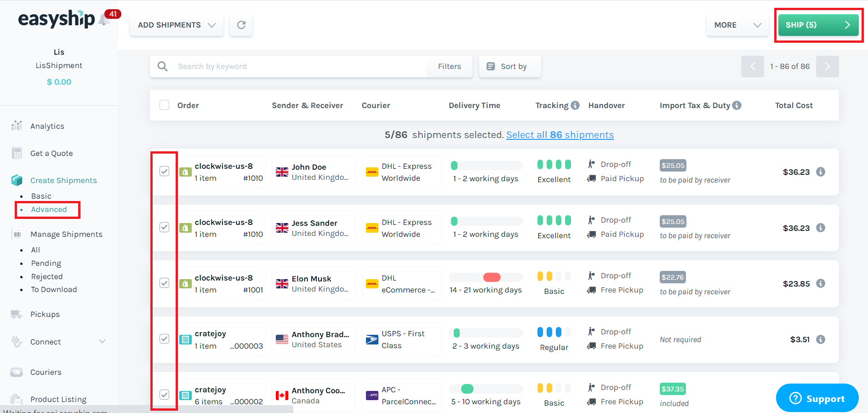Click the green Ship (5) button
This screenshot has width=868, height=413.
coord(818,25)
